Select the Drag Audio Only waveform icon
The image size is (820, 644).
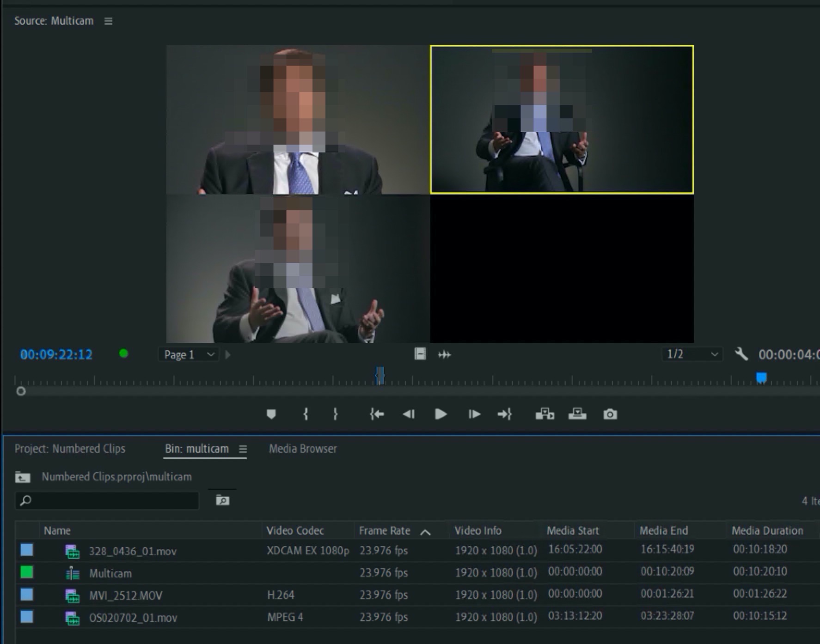pos(445,355)
